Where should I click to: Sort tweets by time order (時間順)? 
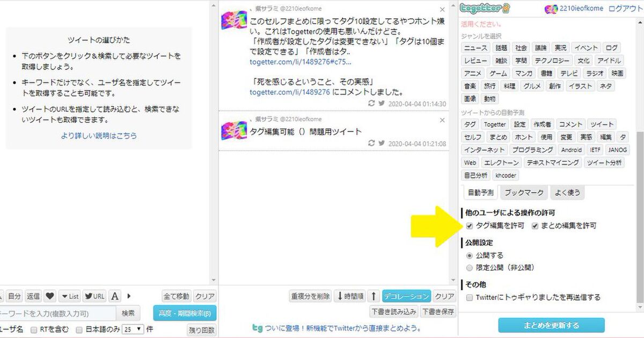pyautogui.click(x=349, y=296)
